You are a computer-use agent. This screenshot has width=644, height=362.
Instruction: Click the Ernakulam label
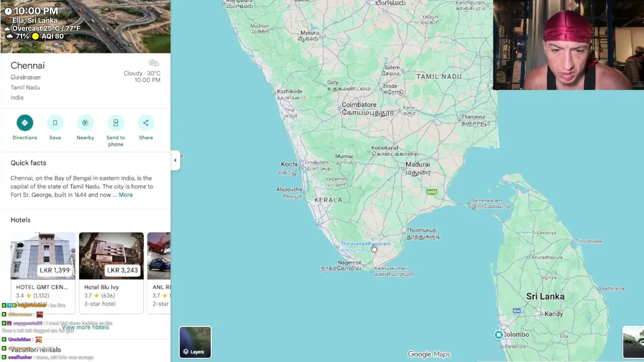pos(316,162)
